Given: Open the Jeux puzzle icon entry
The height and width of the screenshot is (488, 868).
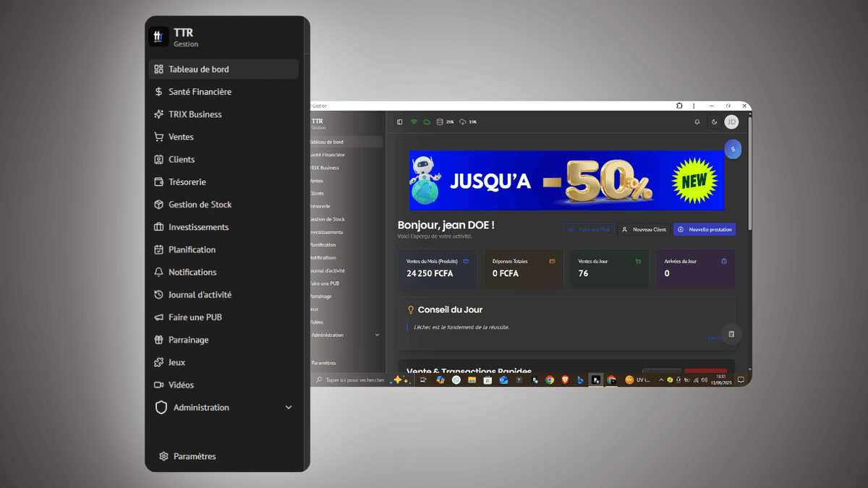Looking at the screenshot, I should click(159, 362).
